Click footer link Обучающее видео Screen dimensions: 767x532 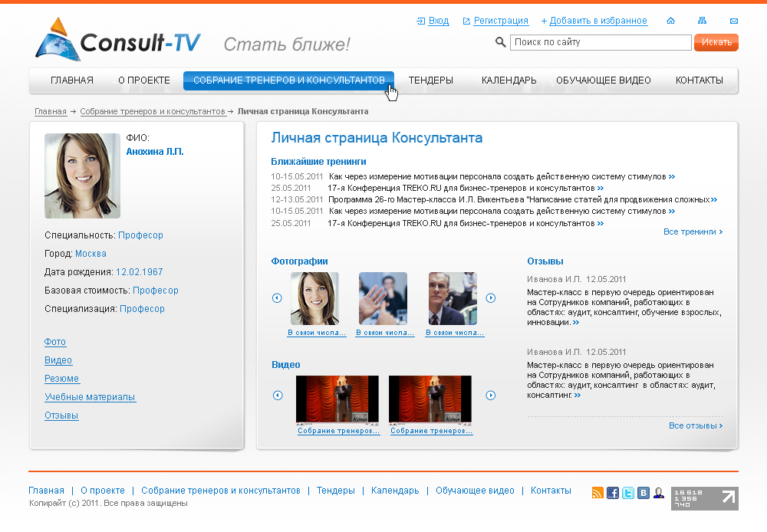475,491
